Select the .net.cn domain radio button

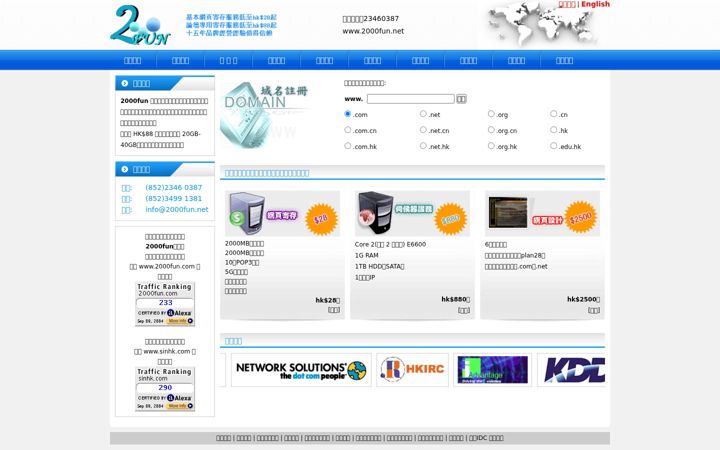point(423,130)
